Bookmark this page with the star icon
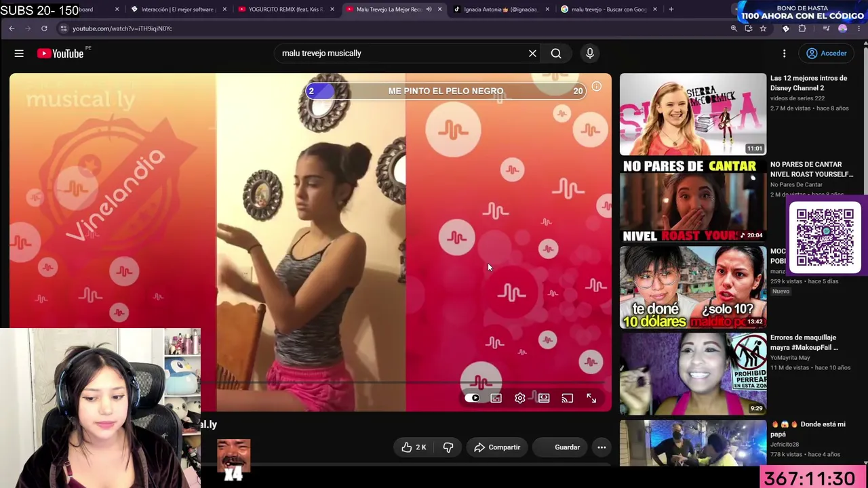Screen dimensions: 868x488 click(763, 28)
